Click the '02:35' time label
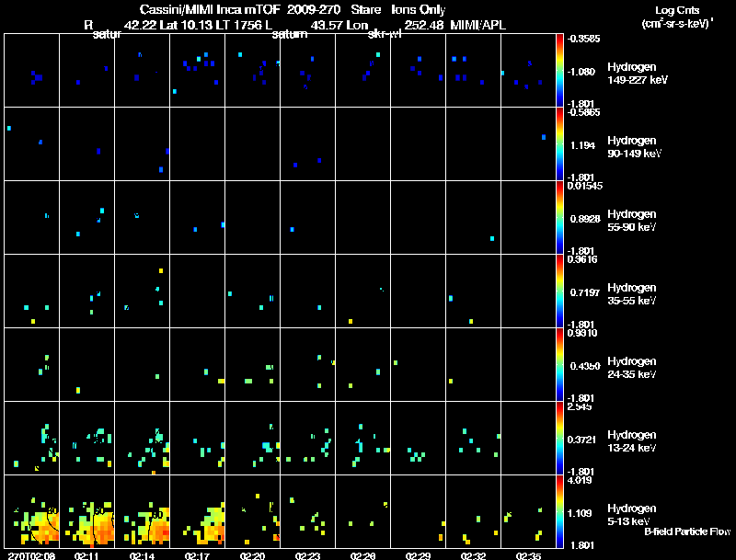 click(x=528, y=555)
